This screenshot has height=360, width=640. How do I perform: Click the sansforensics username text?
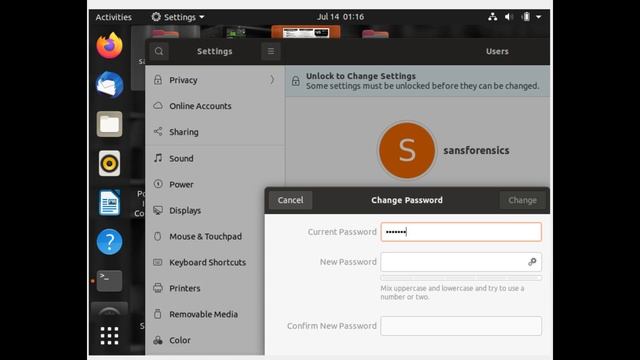pyautogui.click(x=476, y=150)
